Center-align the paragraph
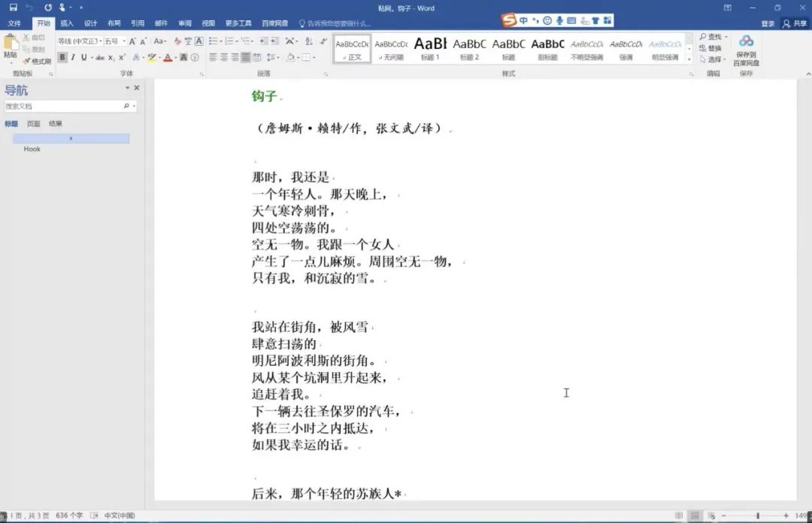812x523 pixels. tap(224, 57)
